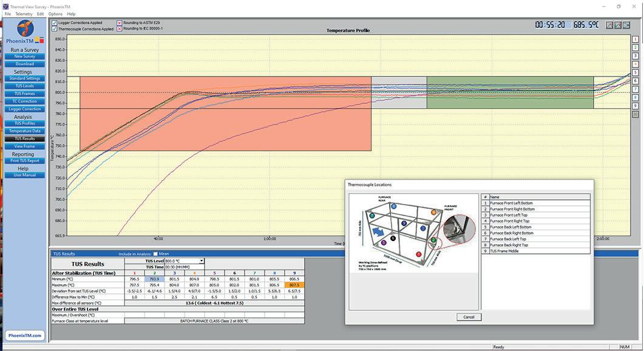Open the User Manual

[25, 175]
